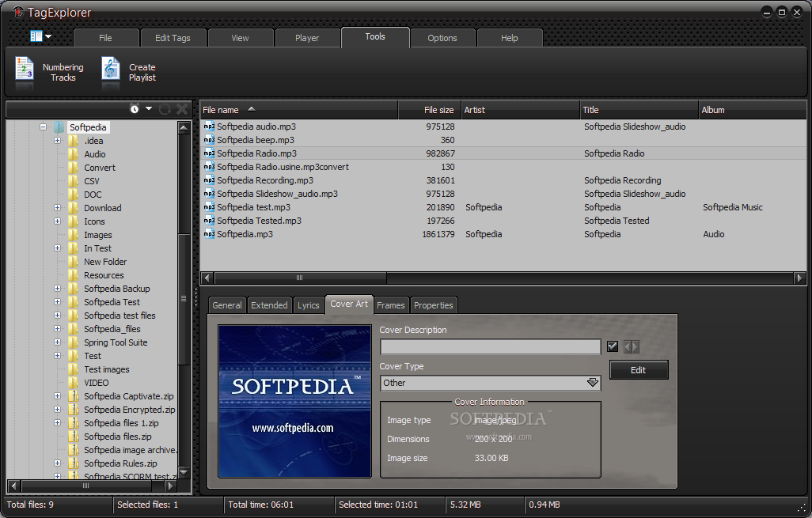The width and height of the screenshot is (812, 518).
Task: Click the Convert folder icon
Action: (x=74, y=168)
